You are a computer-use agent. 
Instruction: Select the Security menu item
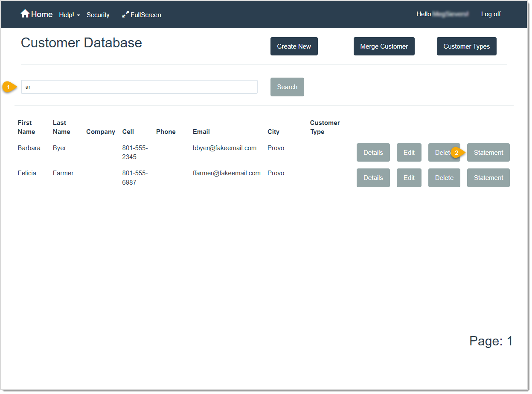pos(98,15)
